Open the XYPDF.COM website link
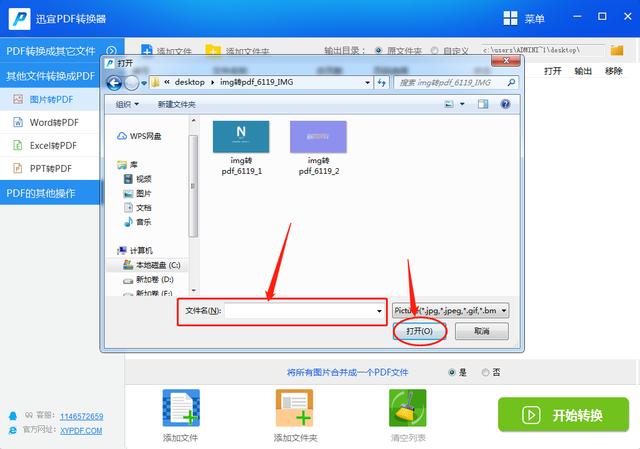The width and height of the screenshot is (640, 449). tap(81, 431)
